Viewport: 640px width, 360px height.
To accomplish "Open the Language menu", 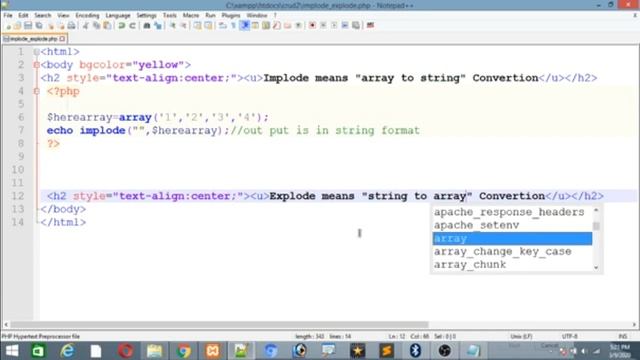I will (x=118, y=16).
